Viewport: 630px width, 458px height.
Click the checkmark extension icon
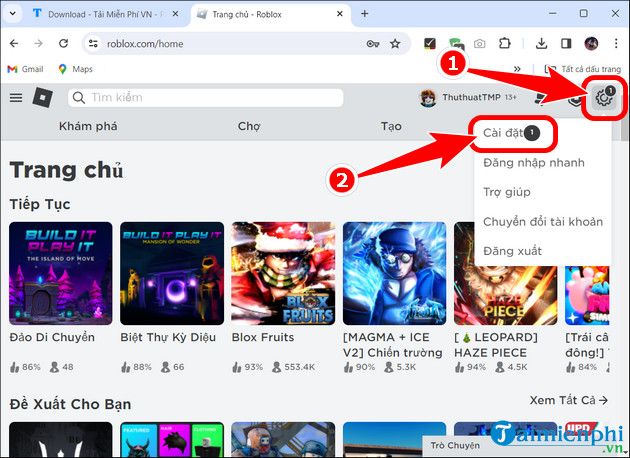(x=430, y=43)
